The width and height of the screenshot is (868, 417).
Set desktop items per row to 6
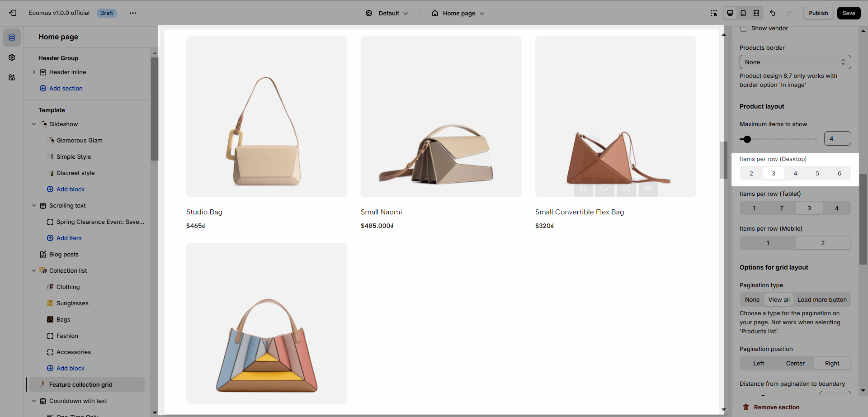pos(840,174)
